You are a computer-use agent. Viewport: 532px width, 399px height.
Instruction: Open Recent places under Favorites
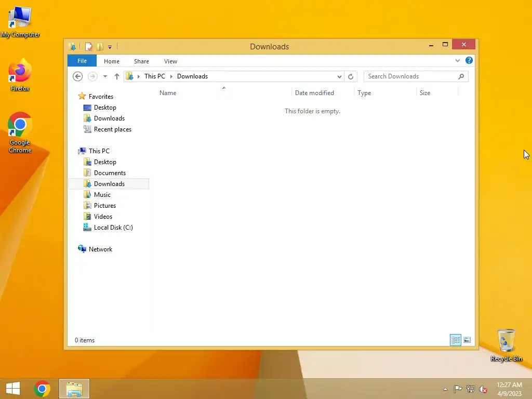[x=112, y=129]
